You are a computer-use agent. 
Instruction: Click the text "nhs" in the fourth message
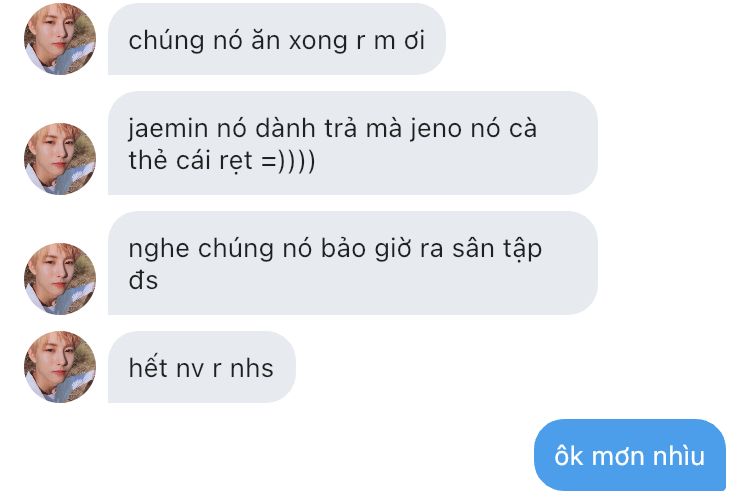[x=252, y=368]
